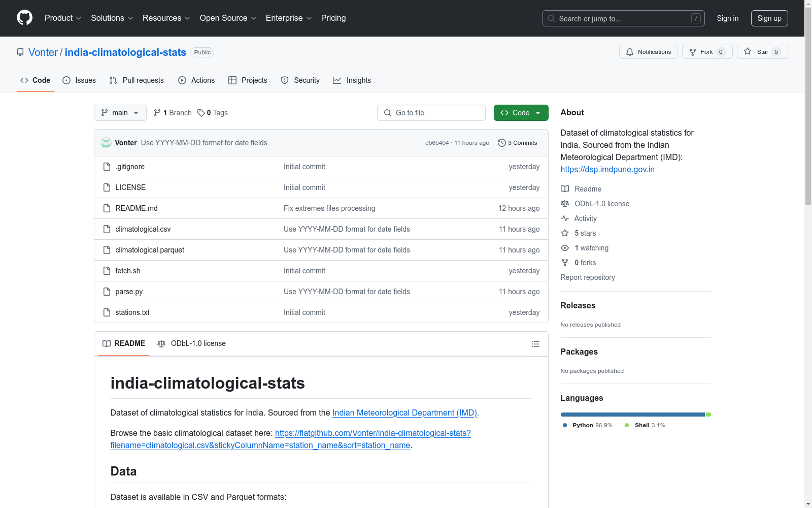Open commit hash d565404
The image size is (812, 508).
(437, 143)
